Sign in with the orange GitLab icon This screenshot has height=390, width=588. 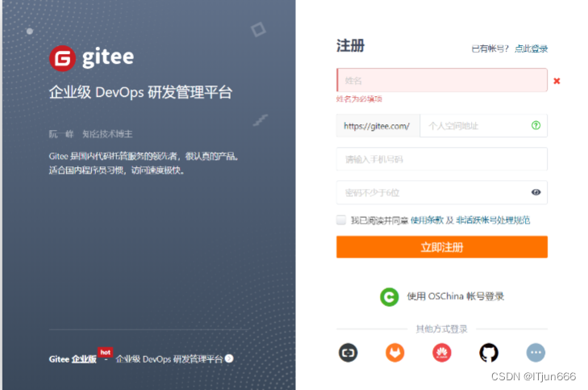tap(395, 353)
